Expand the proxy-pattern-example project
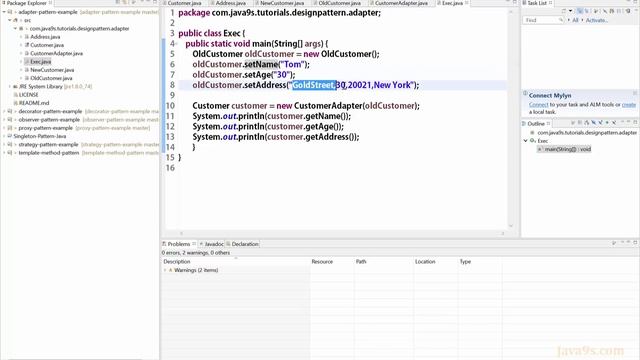The image size is (640, 360). [x=4, y=128]
